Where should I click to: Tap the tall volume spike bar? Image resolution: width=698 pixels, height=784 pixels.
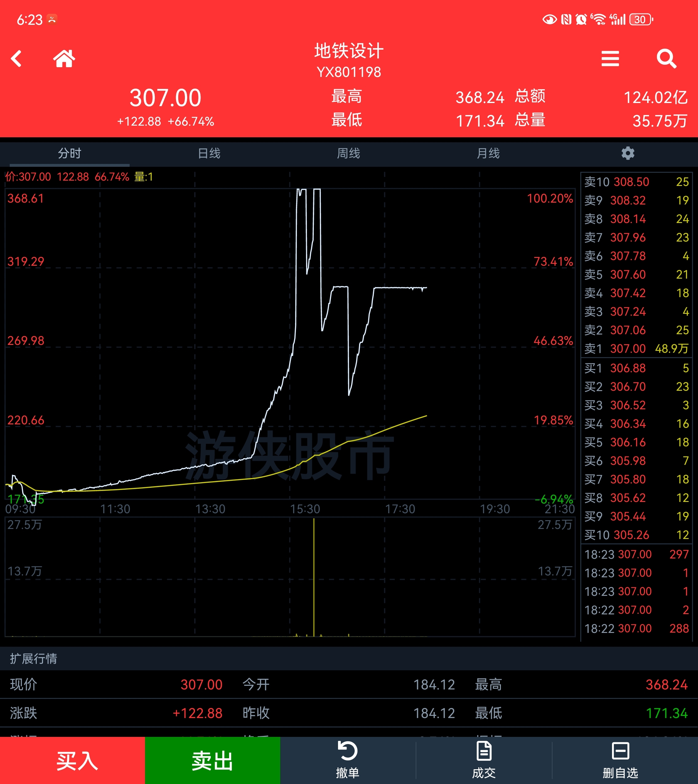(x=314, y=576)
